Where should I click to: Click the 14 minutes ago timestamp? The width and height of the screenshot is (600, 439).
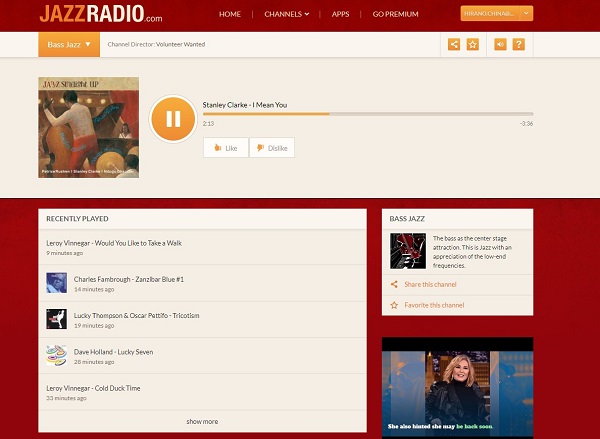pyautogui.click(x=94, y=289)
